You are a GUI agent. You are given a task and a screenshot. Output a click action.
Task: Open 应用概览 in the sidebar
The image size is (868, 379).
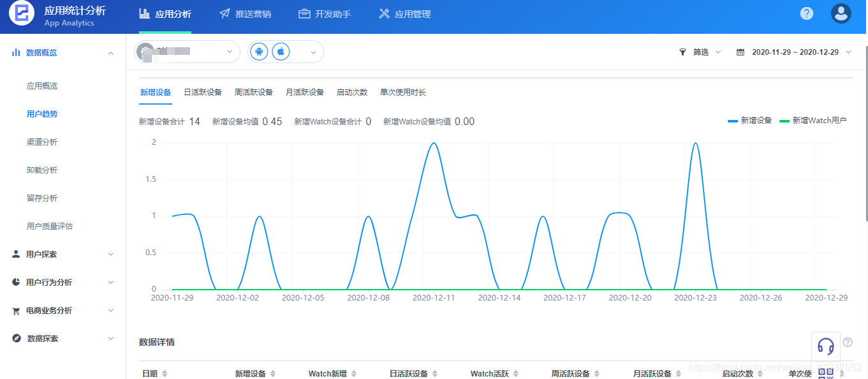(42, 85)
